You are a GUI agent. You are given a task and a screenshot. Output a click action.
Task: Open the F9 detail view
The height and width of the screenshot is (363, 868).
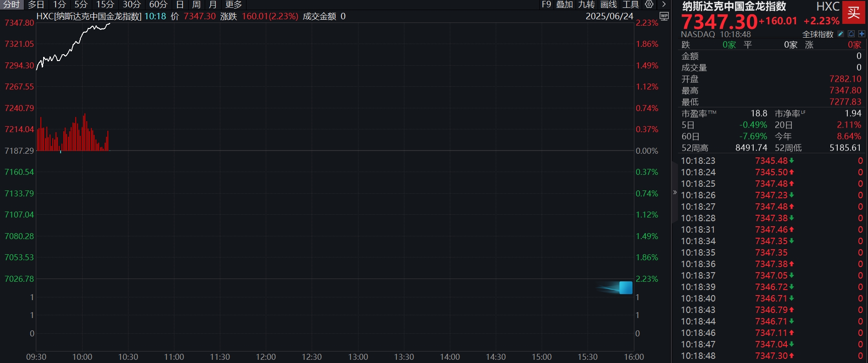click(546, 5)
